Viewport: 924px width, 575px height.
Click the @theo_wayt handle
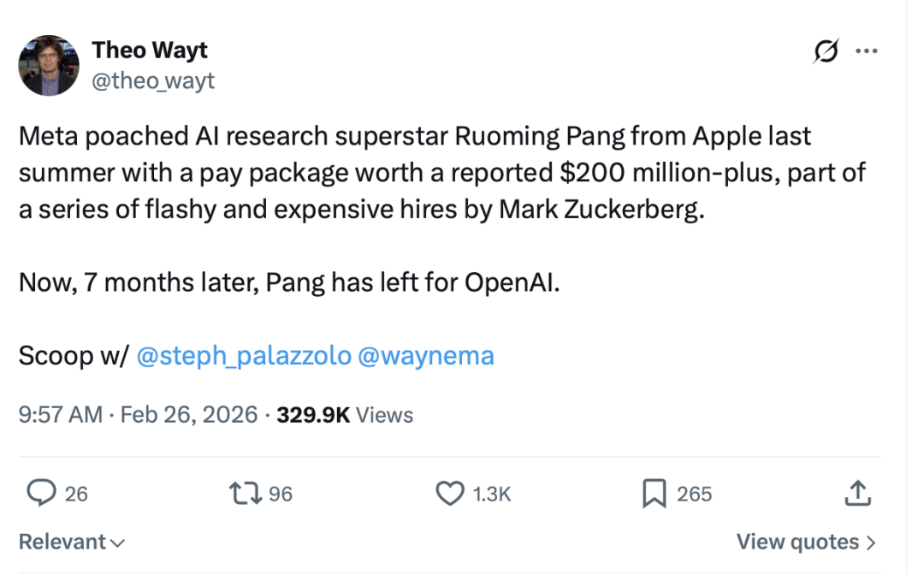coord(153,80)
